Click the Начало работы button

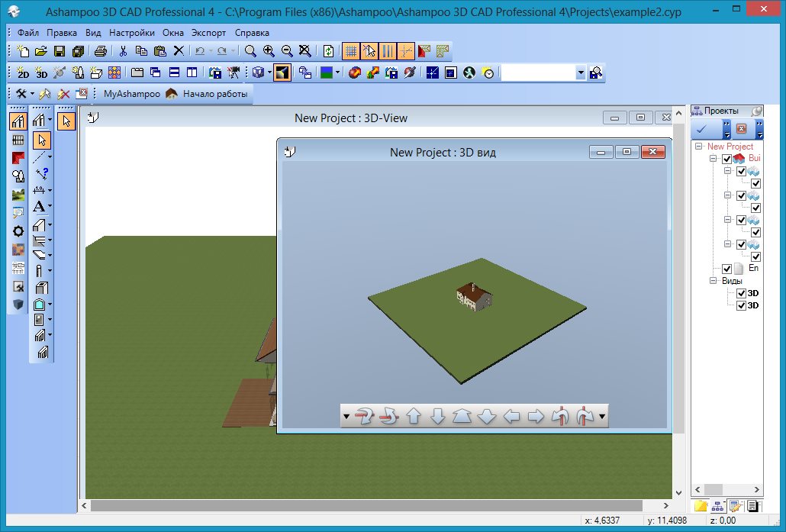coord(207,94)
